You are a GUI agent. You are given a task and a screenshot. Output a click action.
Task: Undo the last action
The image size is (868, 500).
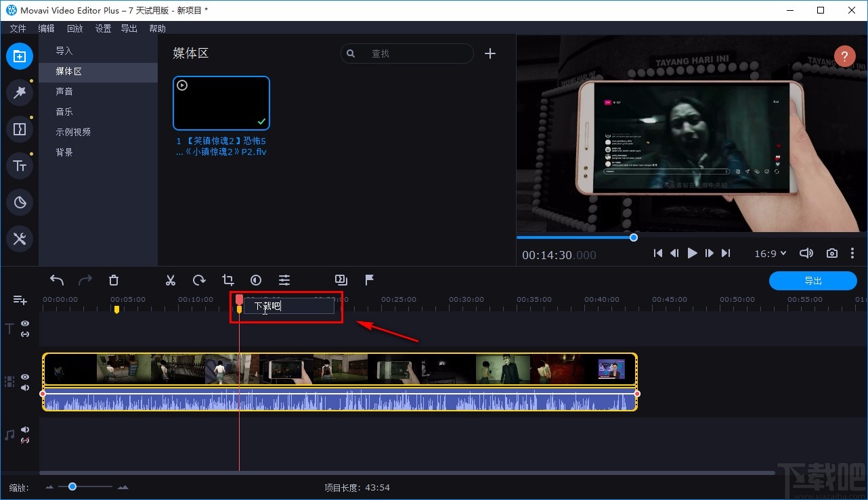pos(57,280)
